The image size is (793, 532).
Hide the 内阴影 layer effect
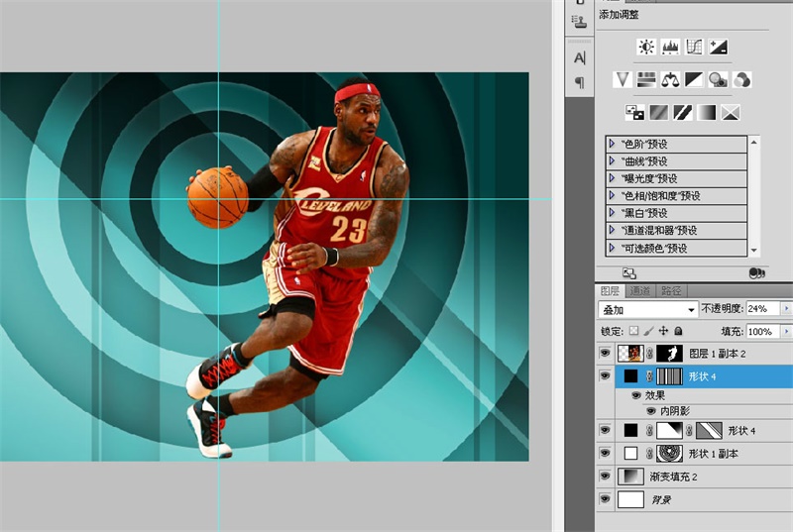coord(651,410)
